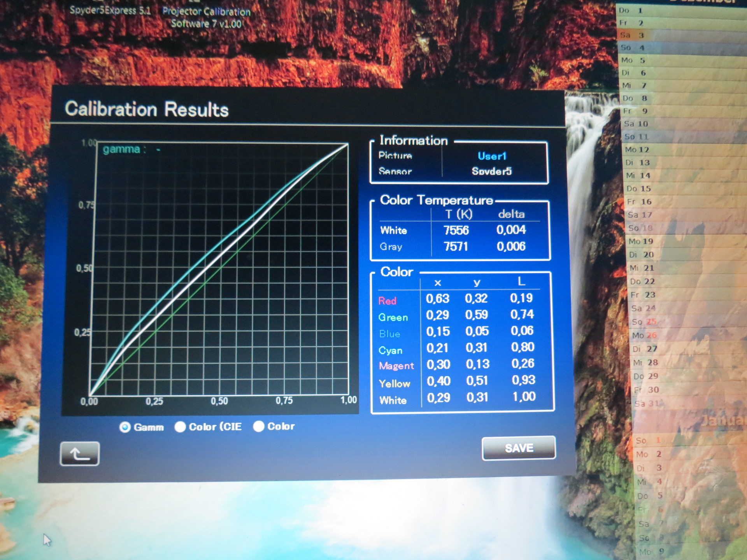The image size is (747, 560).
Task: Click the Red row in Color table
Action: (388, 301)
